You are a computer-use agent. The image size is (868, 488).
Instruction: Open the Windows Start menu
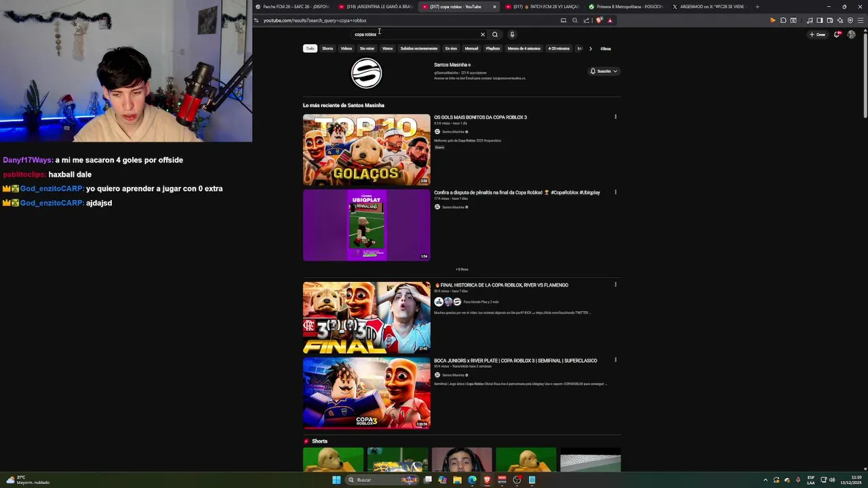[336, 480]
